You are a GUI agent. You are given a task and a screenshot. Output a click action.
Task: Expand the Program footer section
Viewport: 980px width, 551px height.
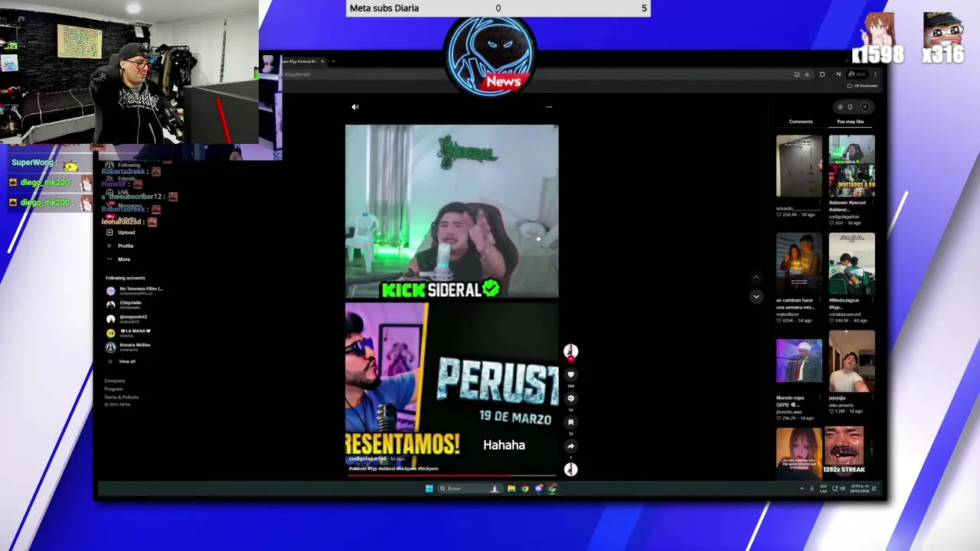pos(113,389)
